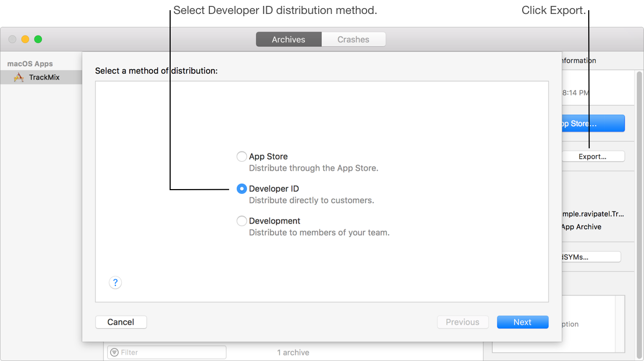644x361 pixels.
Task: Click the macOS Apps sidebar header
Action: coord(30,64)
